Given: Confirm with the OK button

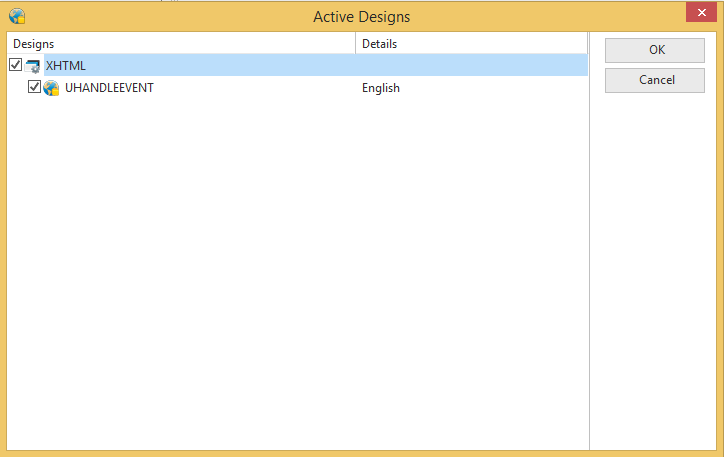Looking at the screenshot, I should click(655, 50).
